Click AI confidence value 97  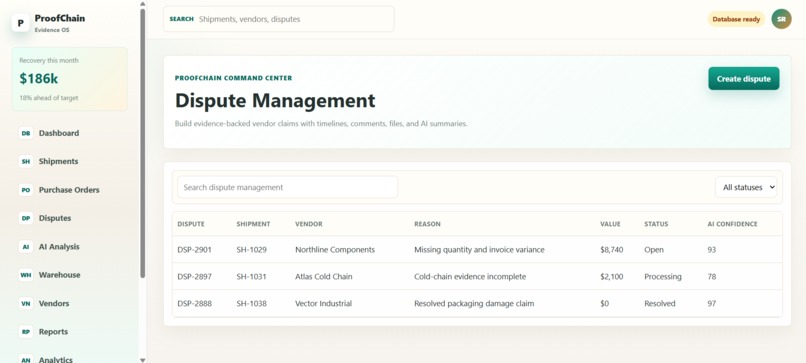pyautogui.click(x=711, y=303)
